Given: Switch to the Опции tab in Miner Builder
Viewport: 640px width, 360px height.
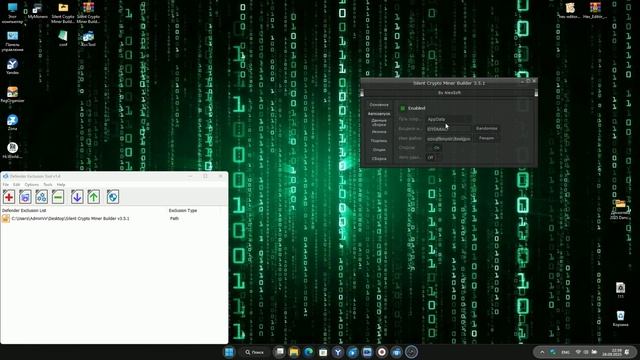Looking at the screenshot, I should (x=379, y=150).
